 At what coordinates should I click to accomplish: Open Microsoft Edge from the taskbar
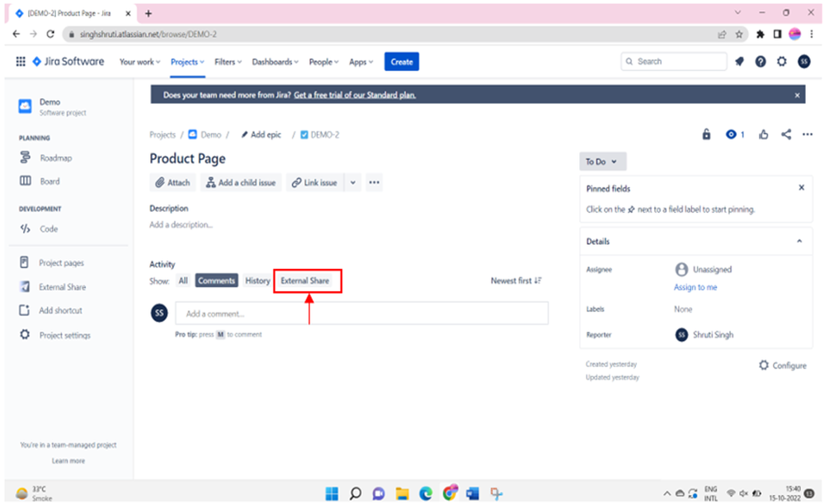(426, 493)
